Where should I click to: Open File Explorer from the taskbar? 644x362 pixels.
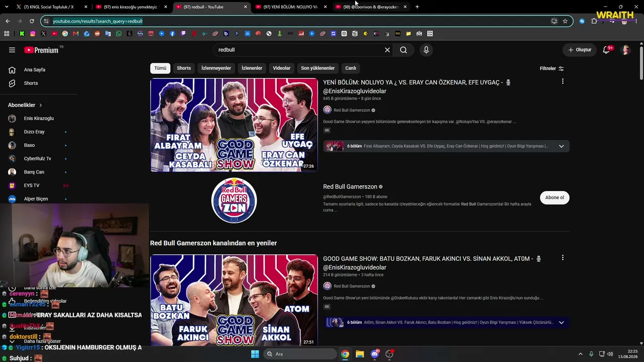(x=360, y=354)
